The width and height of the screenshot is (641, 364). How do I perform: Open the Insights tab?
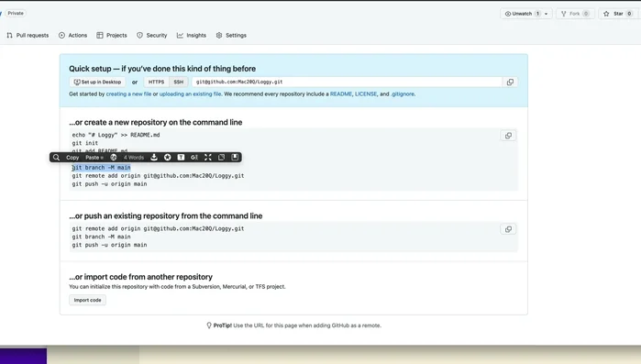(192, 36)
